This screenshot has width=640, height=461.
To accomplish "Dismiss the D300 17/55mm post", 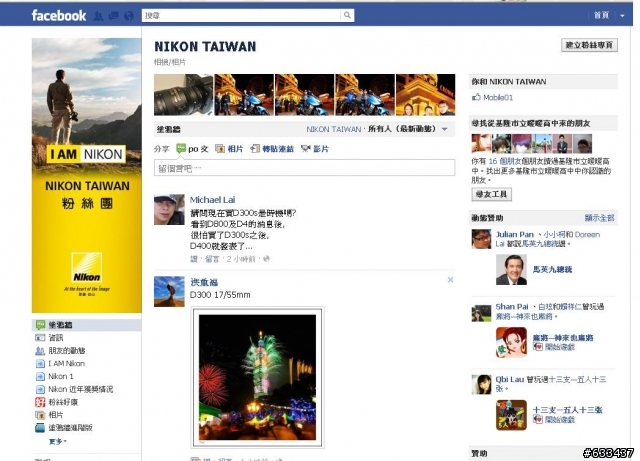I will [450, 280].
